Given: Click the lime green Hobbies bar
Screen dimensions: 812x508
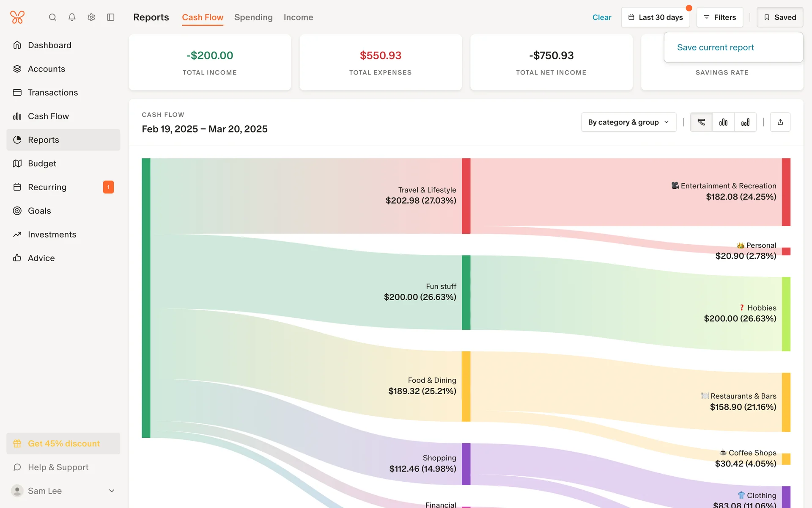Looking at the screenshot, I should (786, 314).
